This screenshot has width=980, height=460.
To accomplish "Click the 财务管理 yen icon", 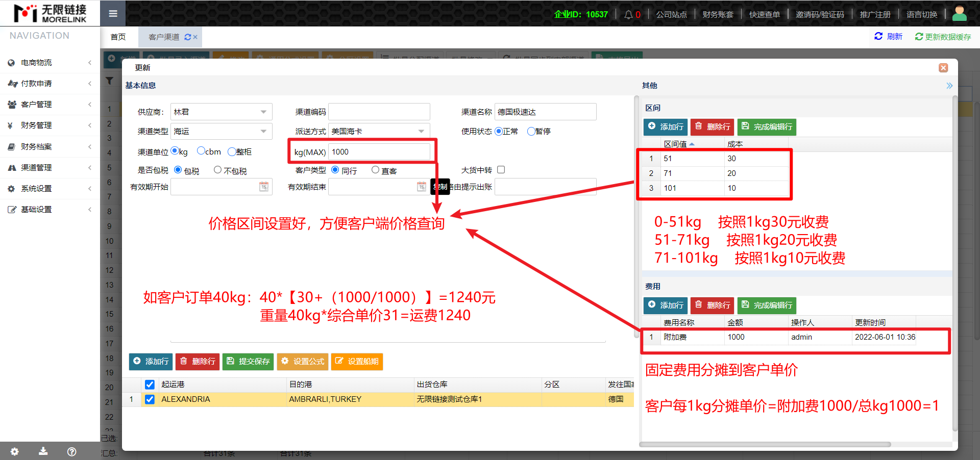I will click(10, 125).
